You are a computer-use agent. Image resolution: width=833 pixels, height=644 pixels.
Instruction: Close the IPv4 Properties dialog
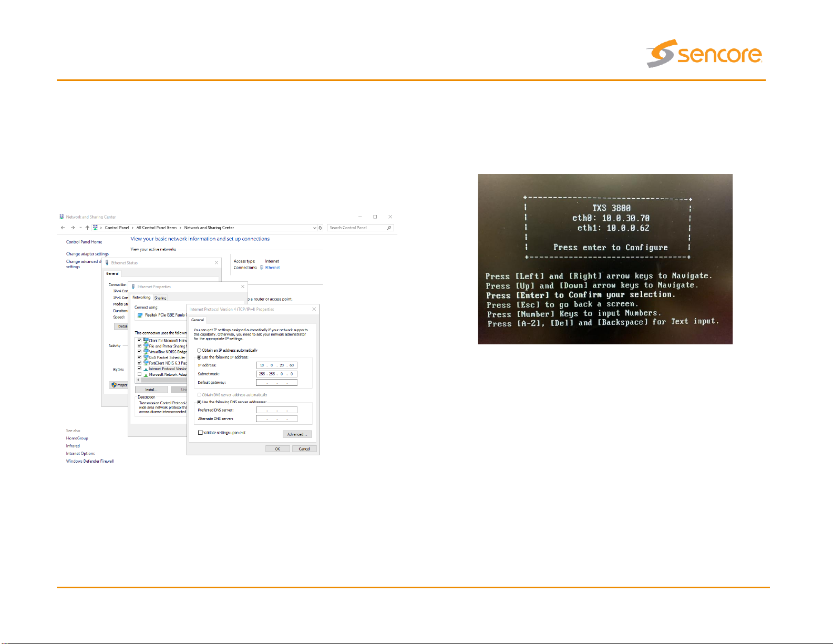click(x=314, y=309)
